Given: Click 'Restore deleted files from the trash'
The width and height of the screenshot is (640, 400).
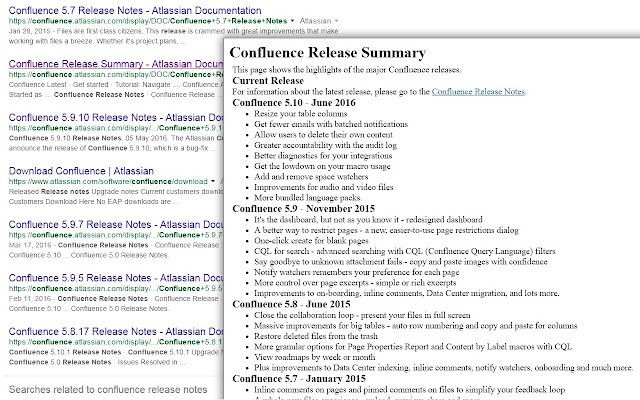Looking at the screenshot, I should coord(316,337).
